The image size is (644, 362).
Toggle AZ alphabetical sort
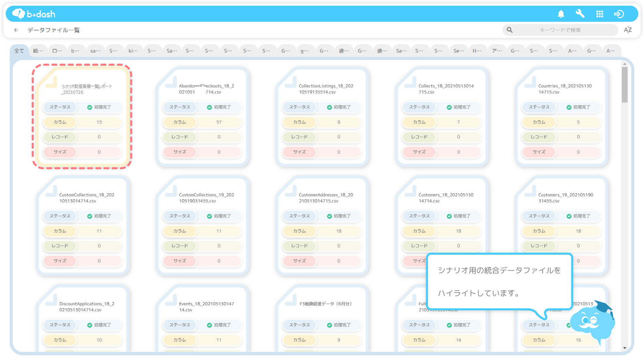click(x=628, y=30)
